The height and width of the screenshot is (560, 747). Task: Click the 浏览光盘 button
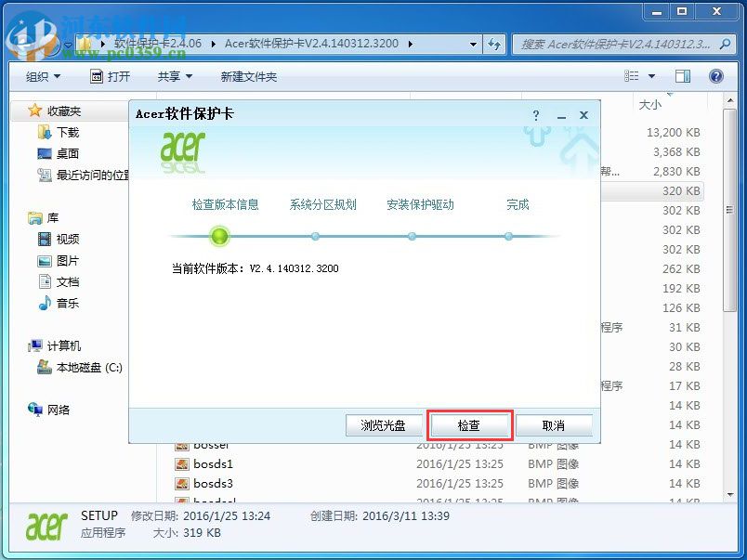pos(384,424)
